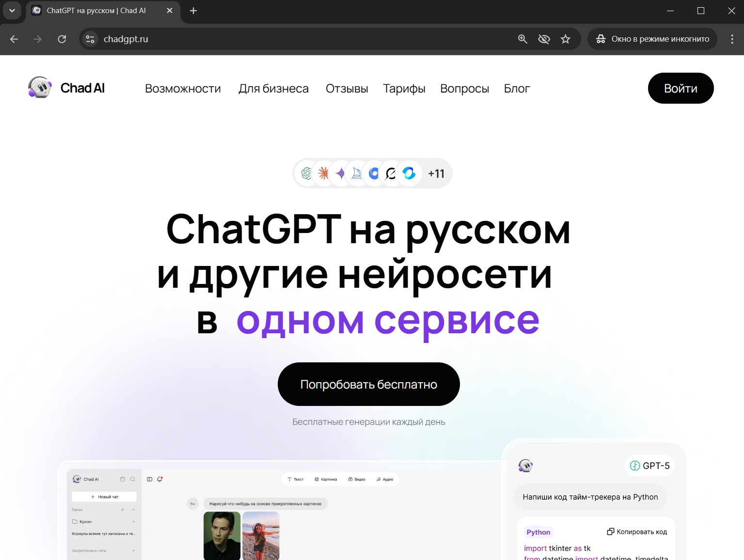This screenshot has height=560, width=744.
Task: Toggle the sidebar panel icon in preview
Action: coord(150,479)
